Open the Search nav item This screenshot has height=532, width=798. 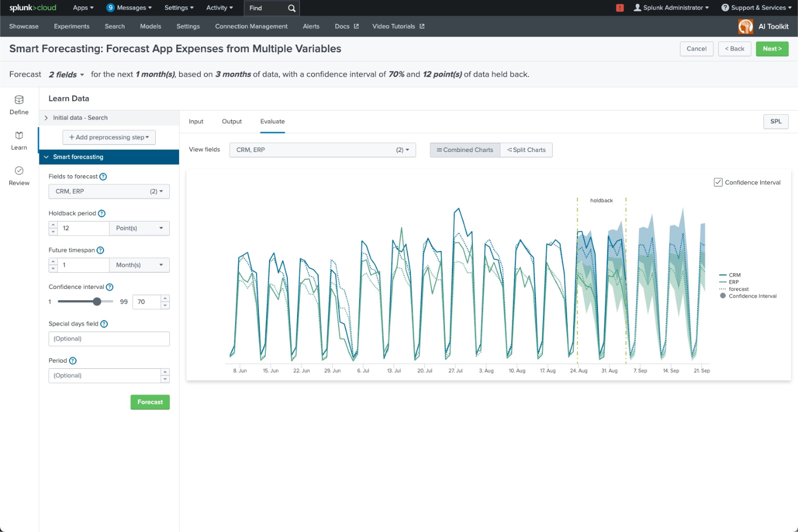(115, 26)
